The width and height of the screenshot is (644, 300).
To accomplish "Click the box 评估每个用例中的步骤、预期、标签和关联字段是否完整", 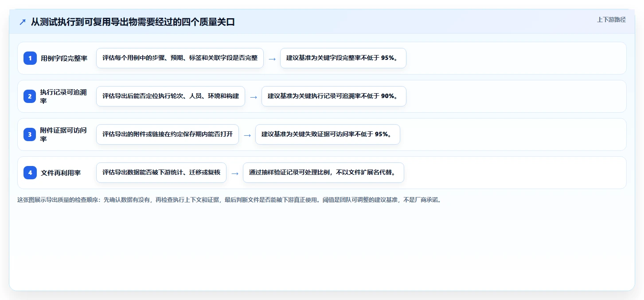I will 180,58.
